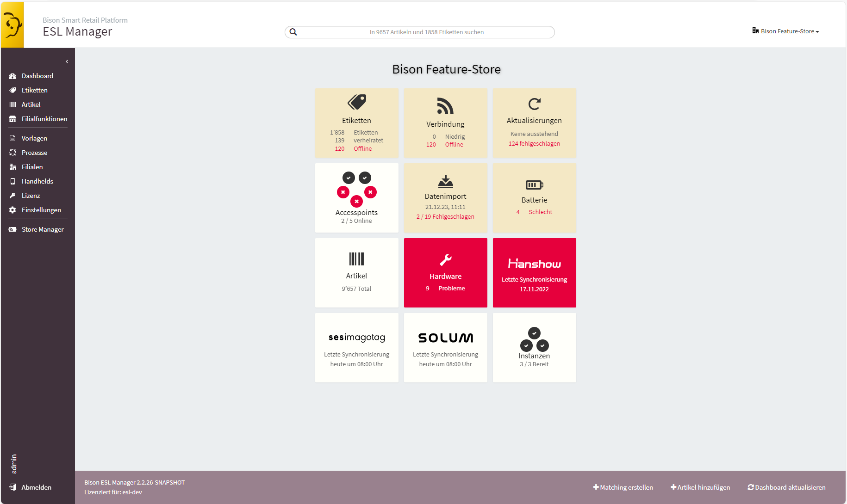847x504 pixels.
Task: Open the Instanzen status tile
Action: tap(534, 348)
